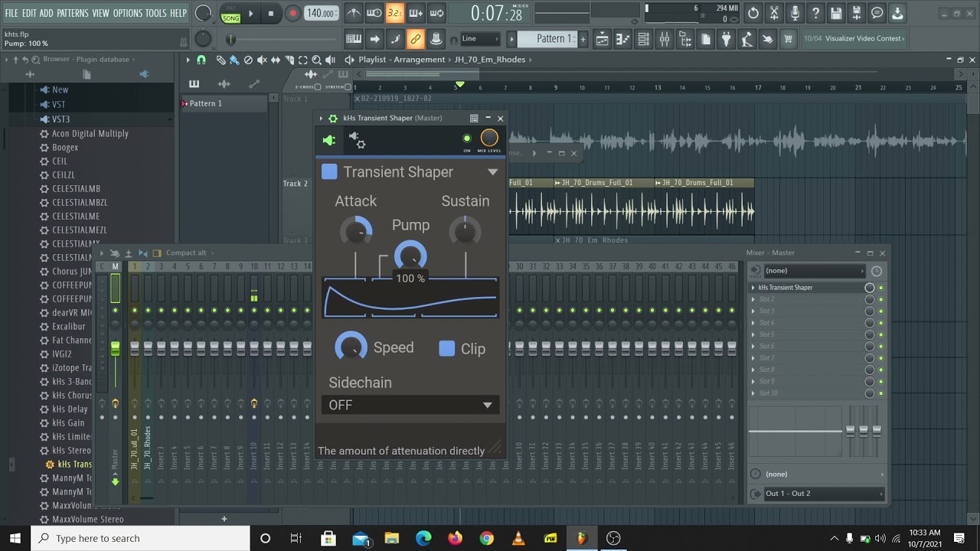Select the playlist zoom magnifier tool

click(316, 60)
